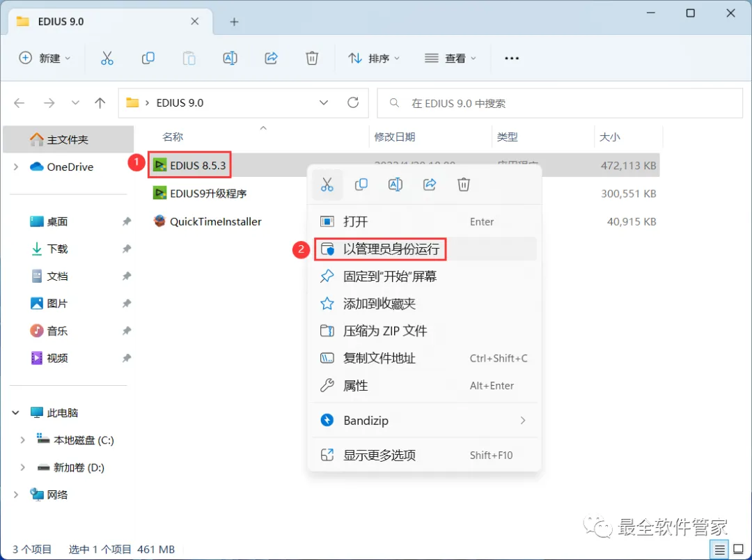The image size is (752, 560).
Task: Click the Rename icon in the top toolbar
Action: point(230,58)
